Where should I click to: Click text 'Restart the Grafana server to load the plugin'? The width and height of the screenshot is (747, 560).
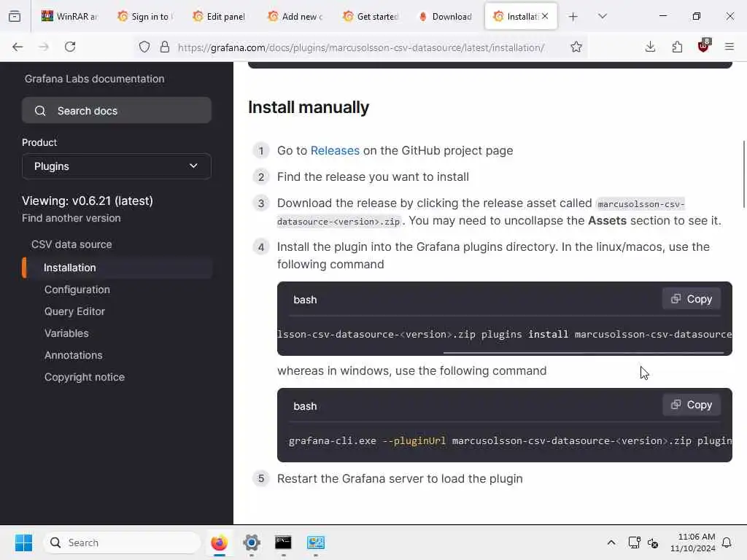coord(400,478)
